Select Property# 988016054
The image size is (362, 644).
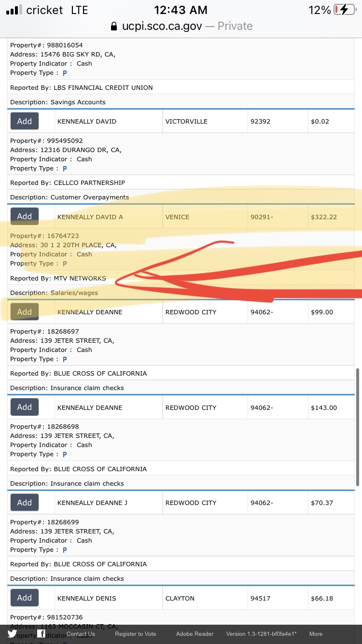pos(46,45)
